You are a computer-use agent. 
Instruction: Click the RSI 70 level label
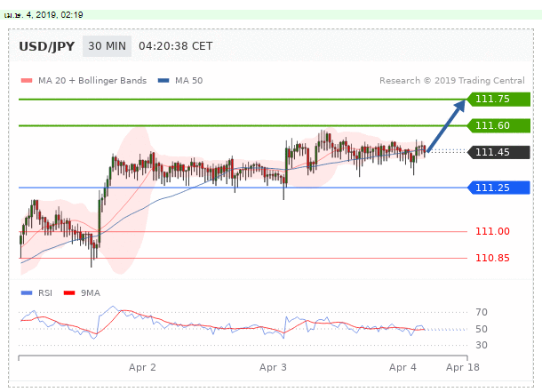tap(482, 312)
